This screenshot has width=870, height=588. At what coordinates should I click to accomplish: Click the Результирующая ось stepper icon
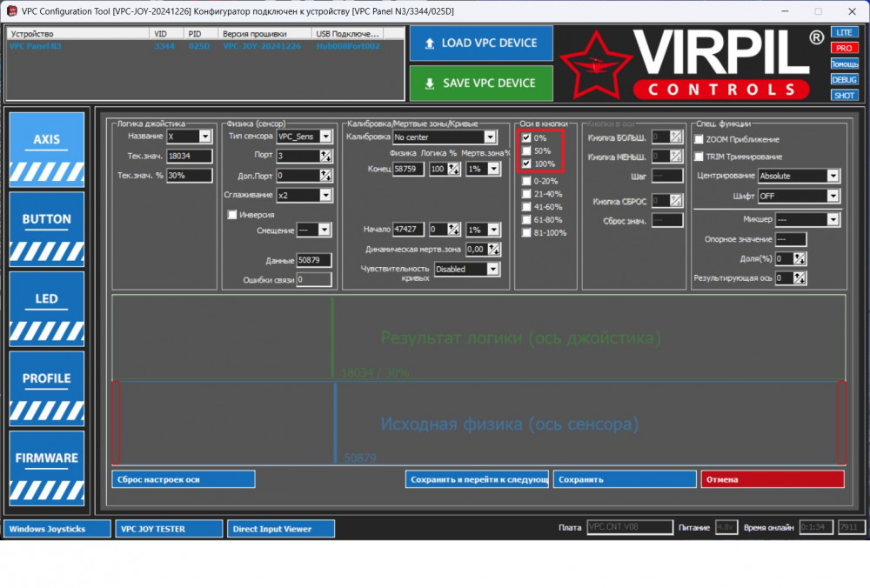[800, 278]
